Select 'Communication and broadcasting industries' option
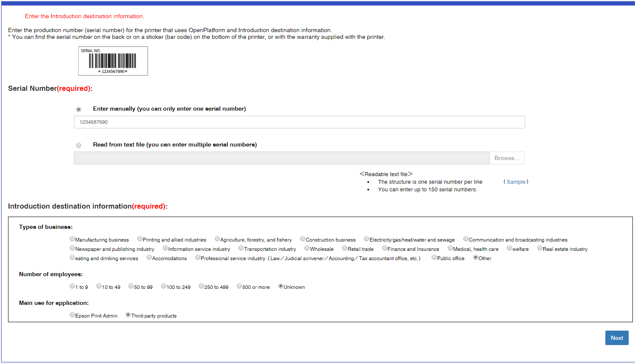 click(x=465, y=238)
